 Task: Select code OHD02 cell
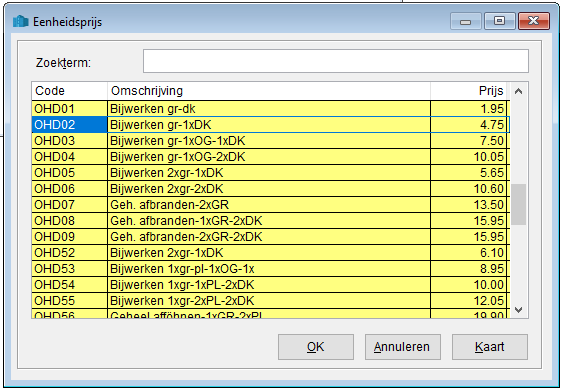70,125
